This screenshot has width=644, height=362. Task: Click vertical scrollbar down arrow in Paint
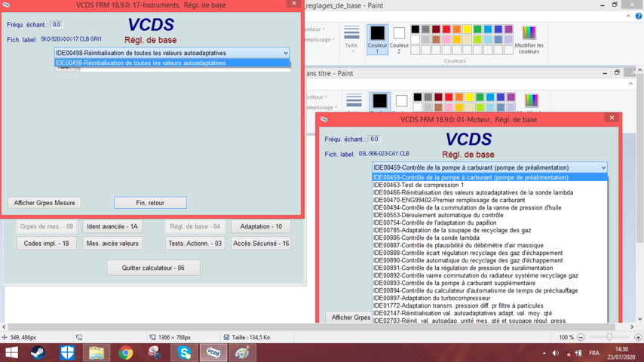(640, 319)
